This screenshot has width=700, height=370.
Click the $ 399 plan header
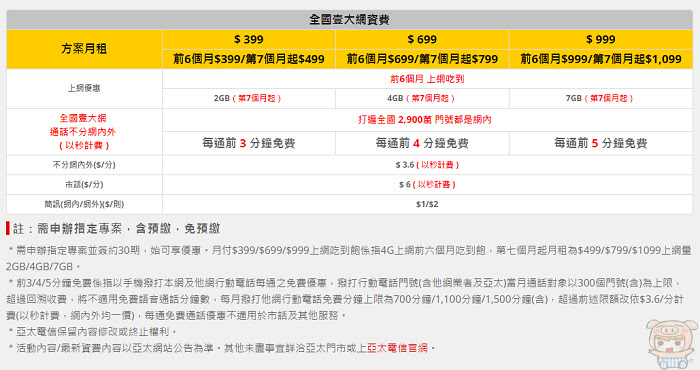tap(249, 39)
